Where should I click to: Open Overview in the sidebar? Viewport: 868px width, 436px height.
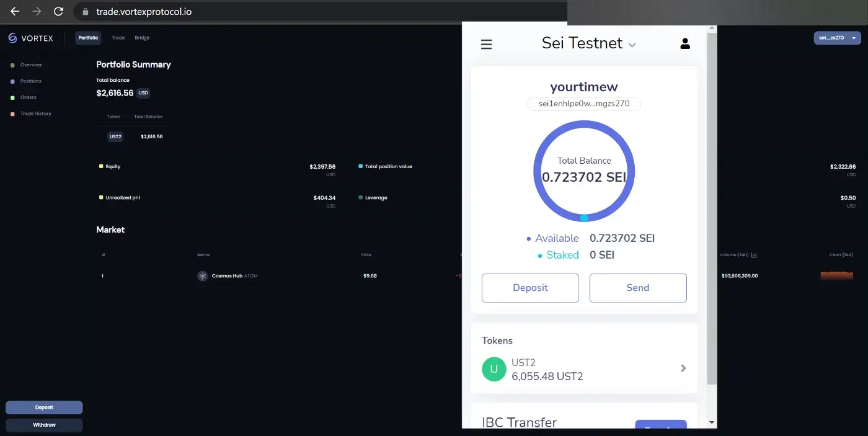pyautogui.click(x=31, y=65)
